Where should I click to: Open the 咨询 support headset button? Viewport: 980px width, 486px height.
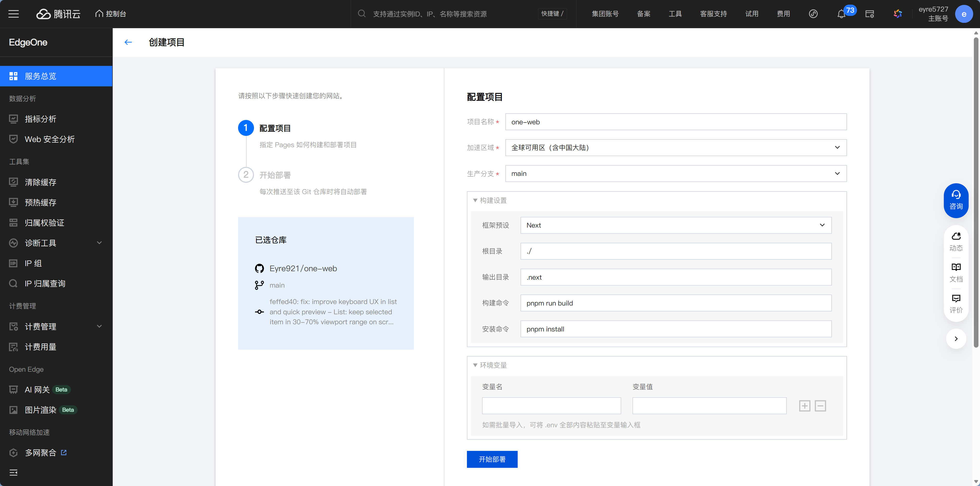(x=956, y=200)
